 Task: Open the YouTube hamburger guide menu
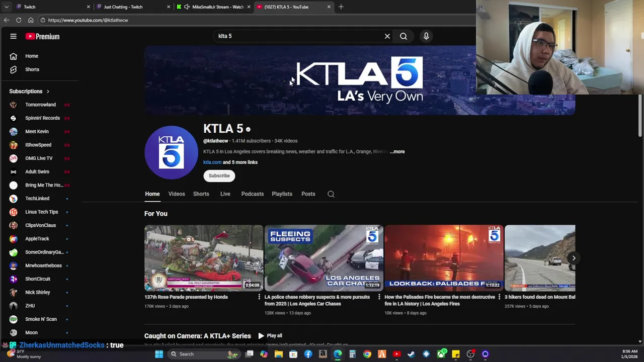point(14,36)
